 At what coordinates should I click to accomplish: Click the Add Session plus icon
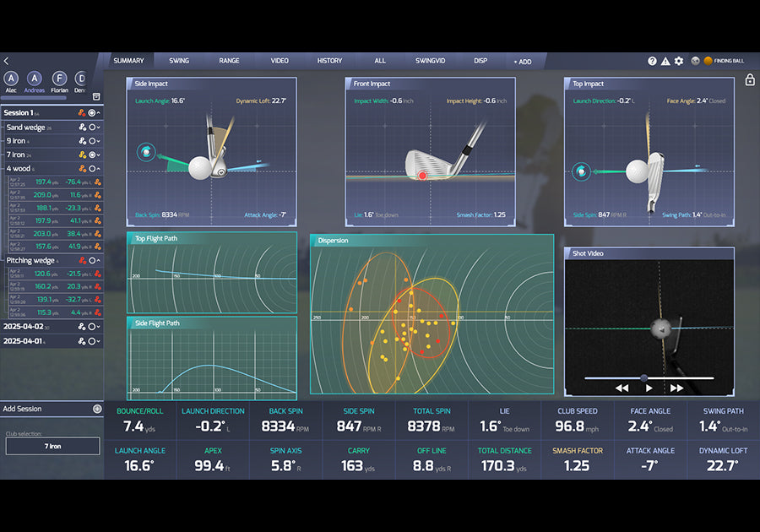[x=97, y=409]
